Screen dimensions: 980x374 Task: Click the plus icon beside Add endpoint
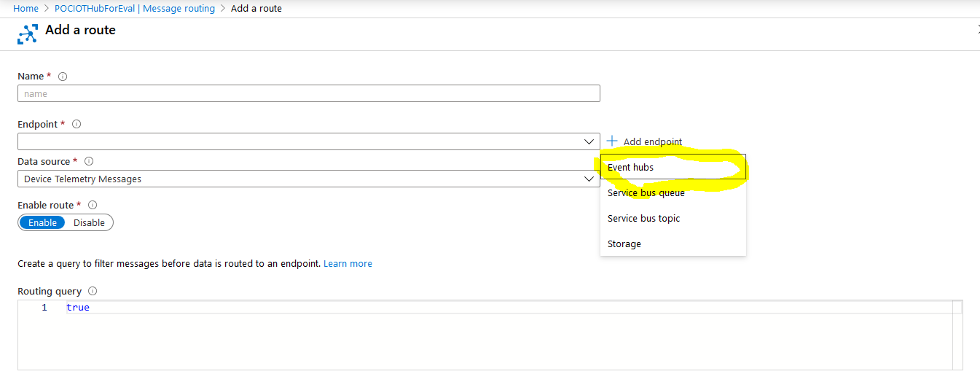pyautogui.click(x=612, y=141)
